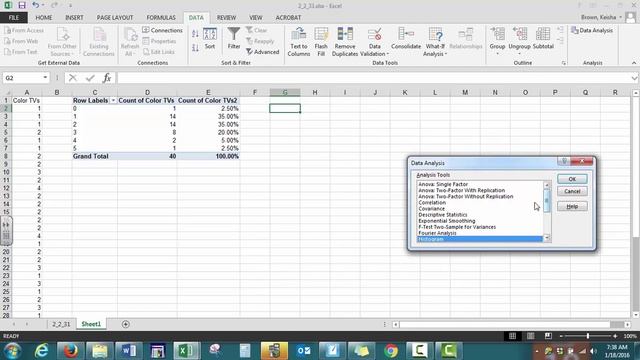Viewport: 640px width, 360px height.
Task: Switch to INSERT tab
Action: coord(74,18)
